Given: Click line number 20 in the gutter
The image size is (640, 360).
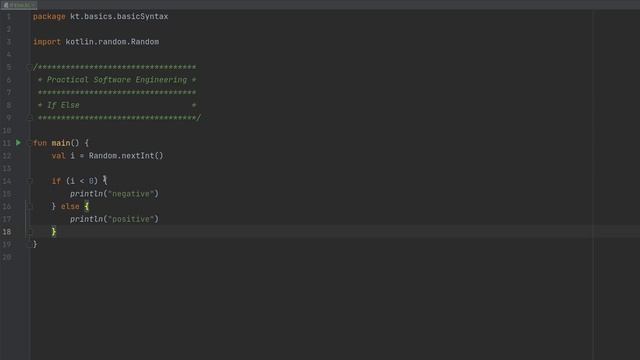Looking at the screenshot, I should pos(7,257).
